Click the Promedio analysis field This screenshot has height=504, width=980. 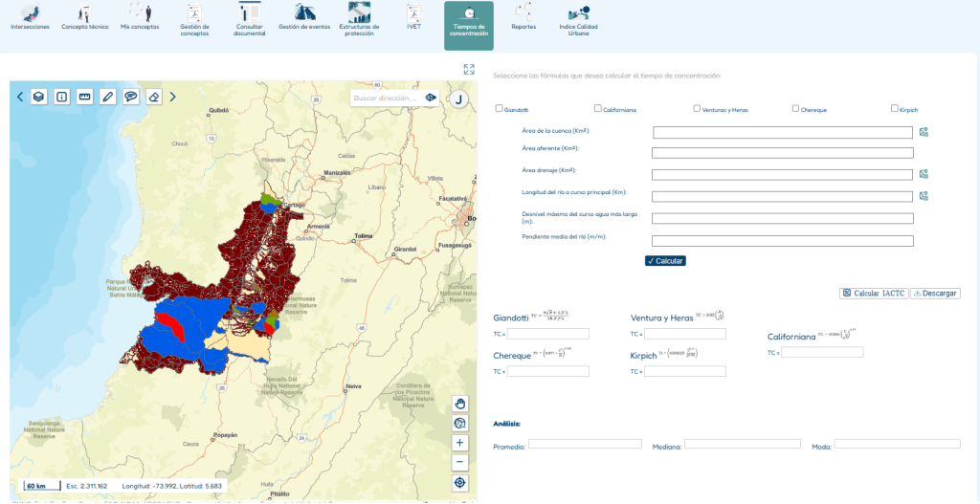(585, 444)
